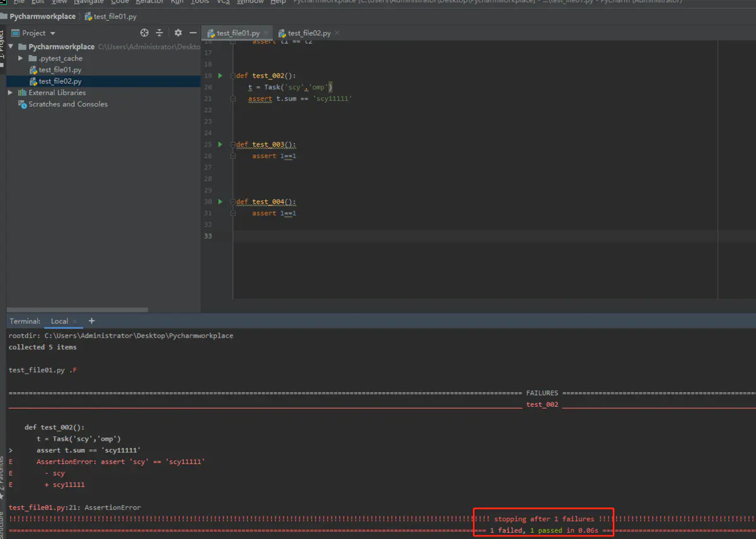Click 'test_file01.py:21: AssertionError' terminal link
Image resolution: width=756 pixels, height=539 pixels.
75,508
